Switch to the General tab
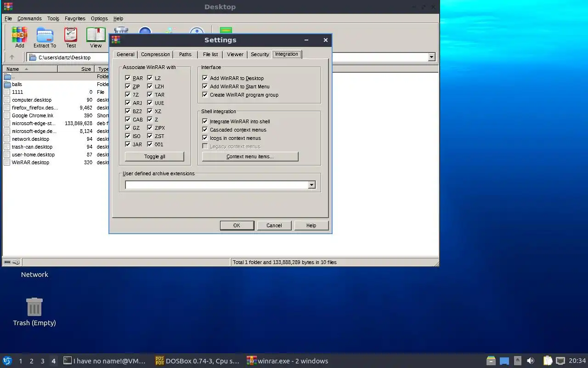The image size is (588, 368). 125,54
